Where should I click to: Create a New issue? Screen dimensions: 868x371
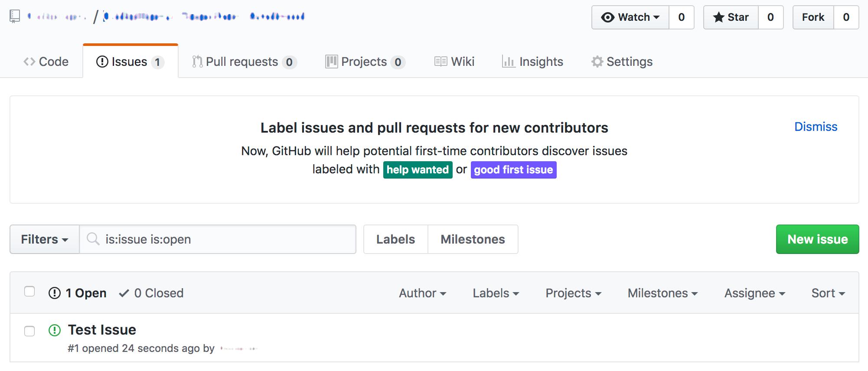point(817,239)
